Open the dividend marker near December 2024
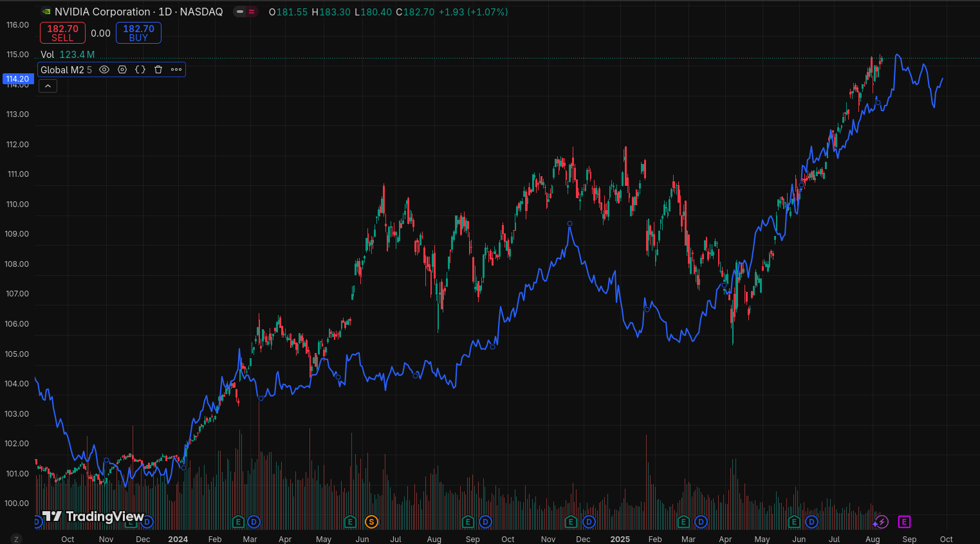 click(589, 521)
